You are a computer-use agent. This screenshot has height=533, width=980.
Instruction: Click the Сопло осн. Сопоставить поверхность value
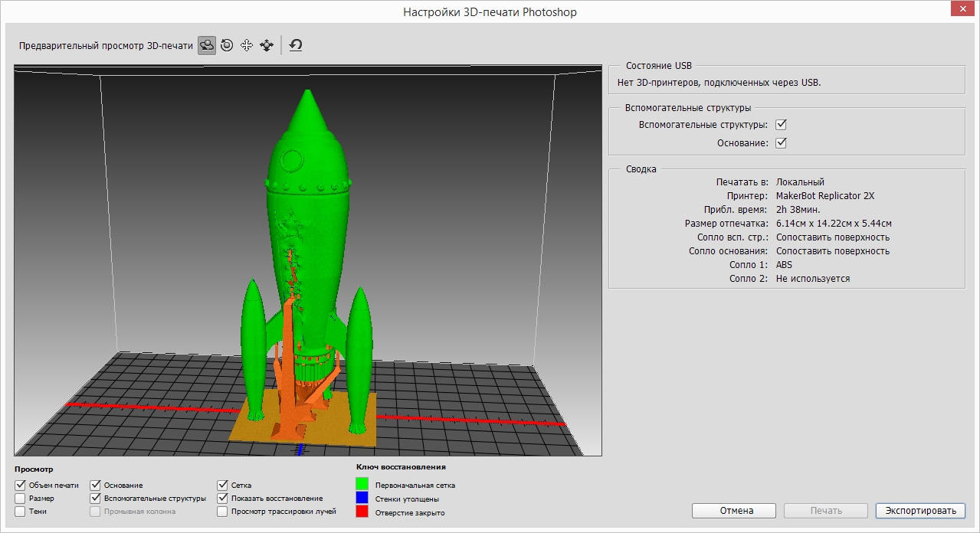[833, 251]
